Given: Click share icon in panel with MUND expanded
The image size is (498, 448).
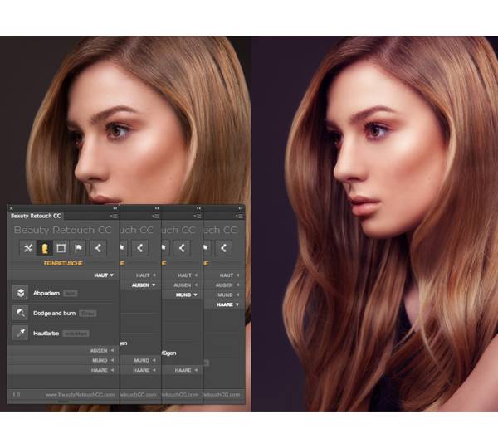Looking at the screenshot, I should click(182, 248).
